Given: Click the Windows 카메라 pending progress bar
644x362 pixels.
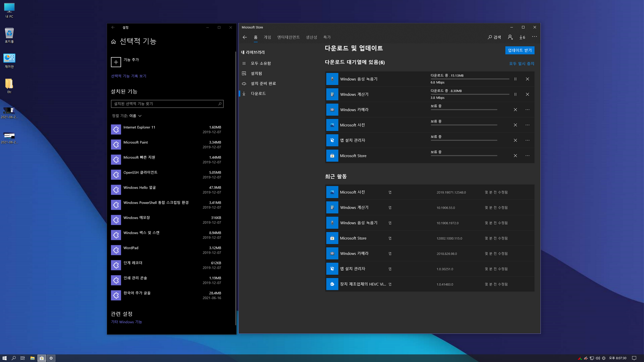Looking at the screenshot, I should coord(464,110).
